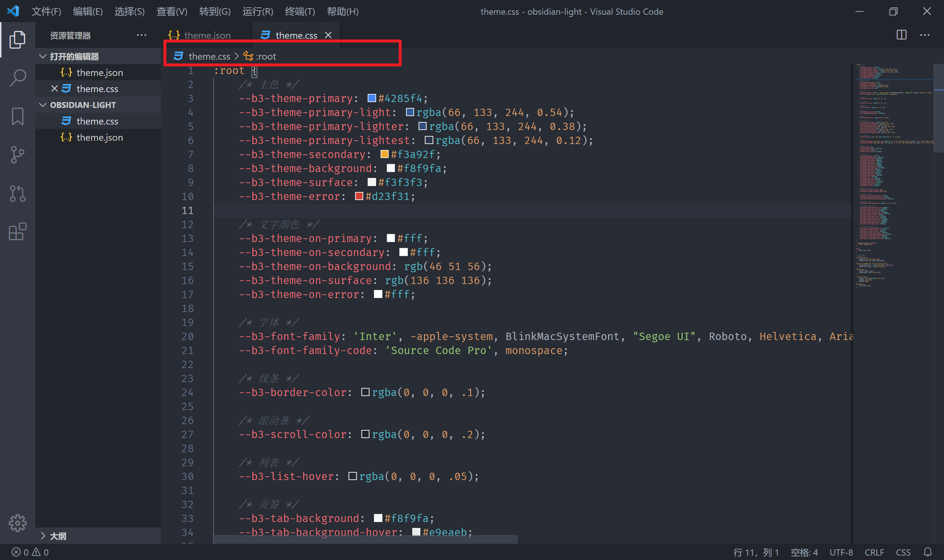Image resolution: width=944 pixels, height=560 pixels.
Task: Open Explorer panel ellipsis menu
Action: [x=142, y=35]
